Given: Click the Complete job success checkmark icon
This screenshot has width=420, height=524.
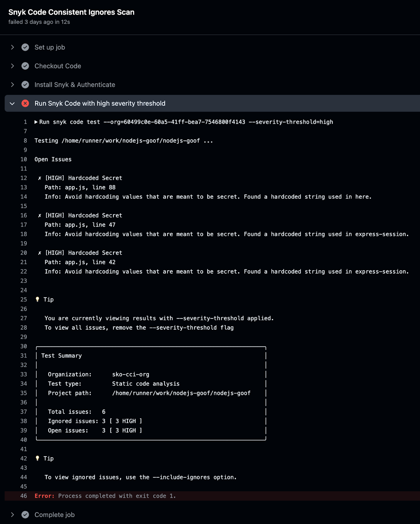Looking at the screenshot, I should pyautogui.click(x=25, y=515).
